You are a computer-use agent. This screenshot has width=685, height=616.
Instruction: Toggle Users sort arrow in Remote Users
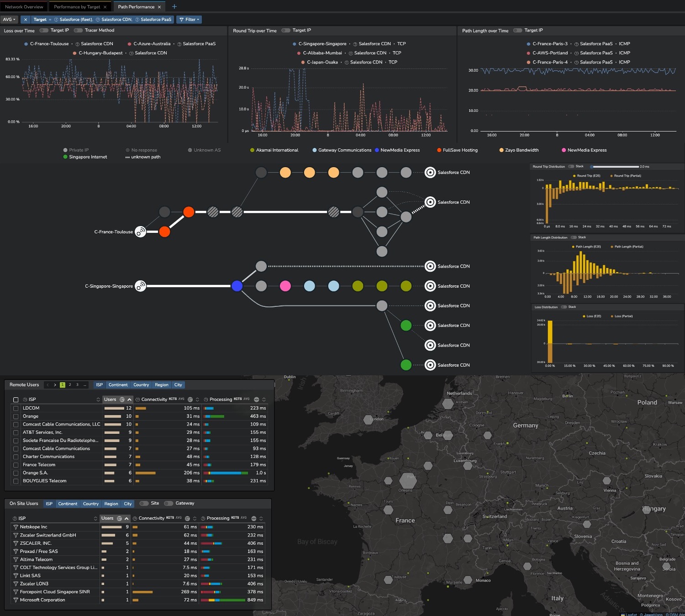coord(130,400)
